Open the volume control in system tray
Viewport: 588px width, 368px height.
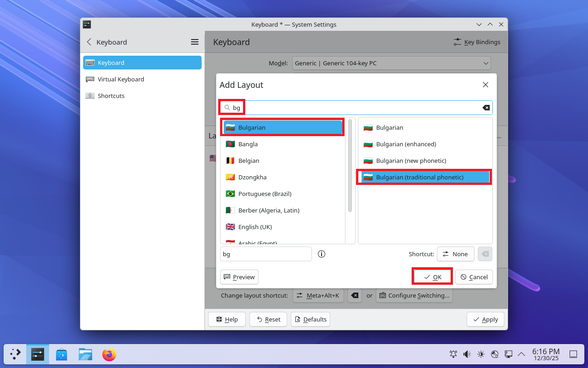[x=467, y=354]
